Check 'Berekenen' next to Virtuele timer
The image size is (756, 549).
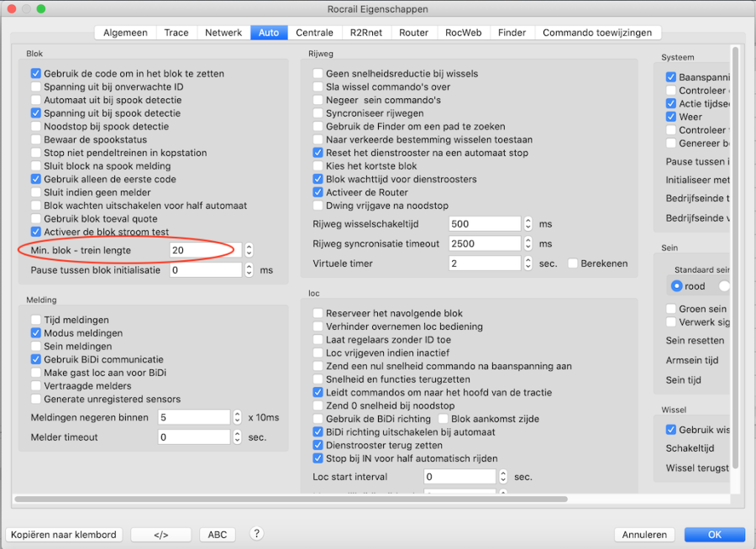pyautogui.click(x=573, y=264)
